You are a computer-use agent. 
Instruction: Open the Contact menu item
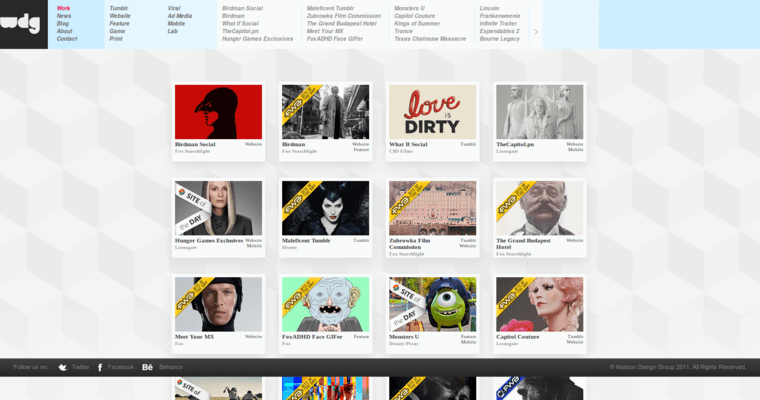[x=66, y=39]
